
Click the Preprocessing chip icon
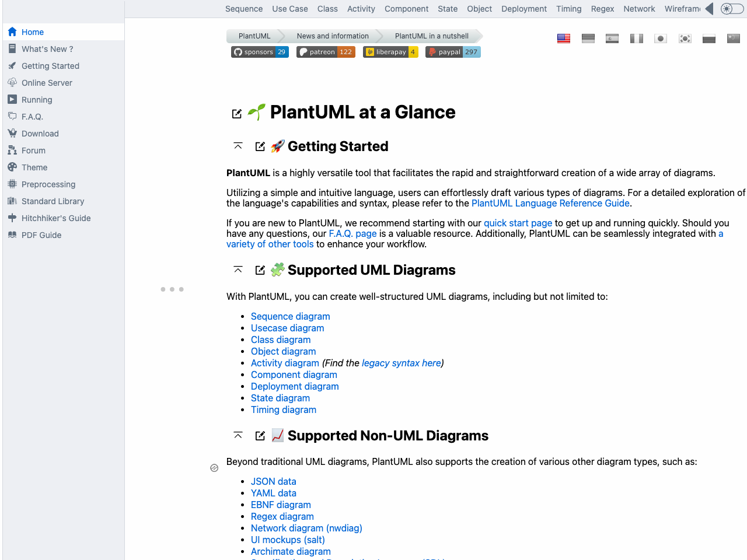[x=12, y=184]
